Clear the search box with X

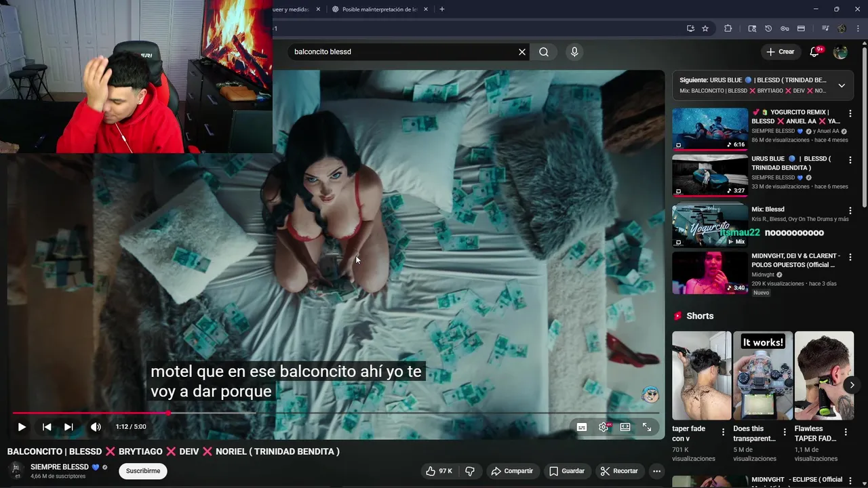(522, 52)
